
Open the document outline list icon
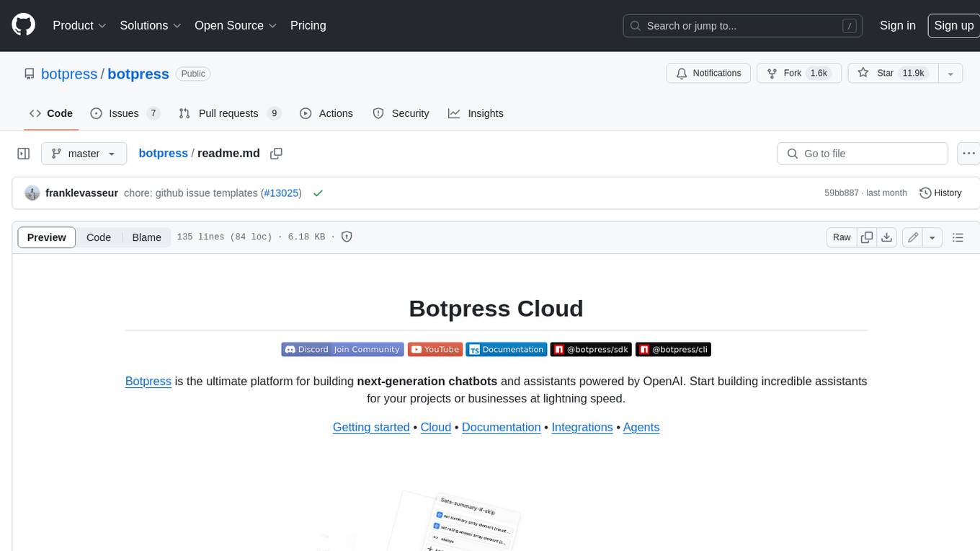tap(958, 237)
